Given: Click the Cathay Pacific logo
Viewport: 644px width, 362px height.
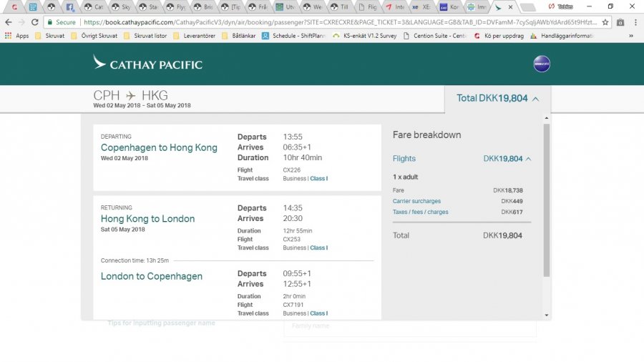Looking at the screenshot, I should (x=147, y=64).
